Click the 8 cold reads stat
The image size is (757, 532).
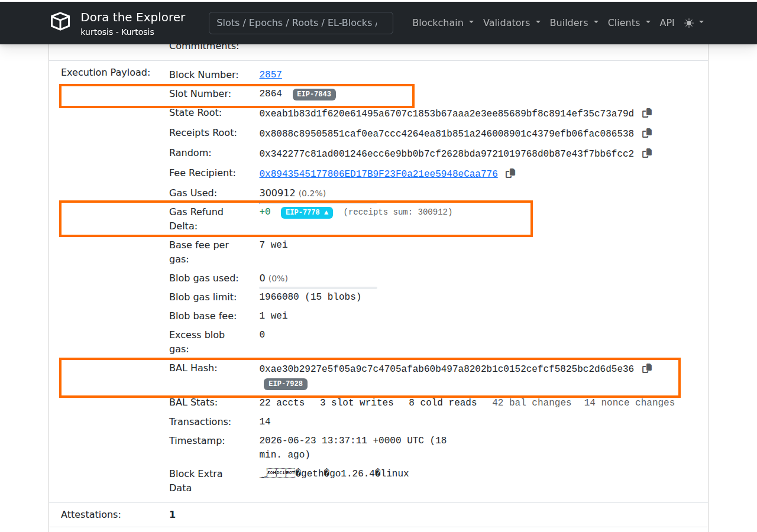coord(442,403)
